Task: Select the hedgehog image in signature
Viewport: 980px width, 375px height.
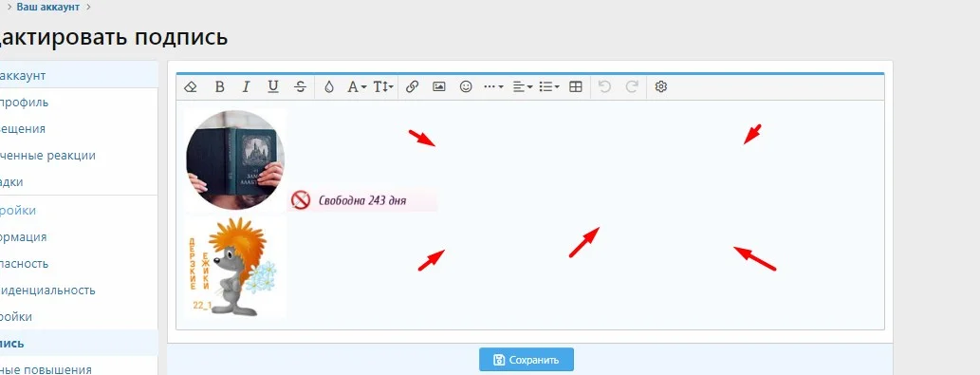Action: [235, 267]
